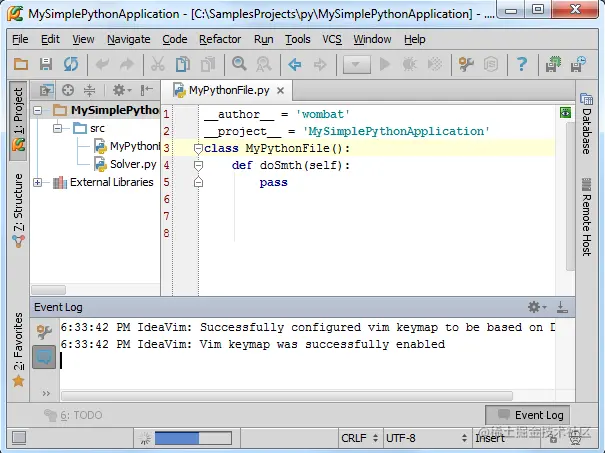Screen dimensions: 605x453
Task: Open Project Structure toolbar icon
Action: [x=491, y=64]
